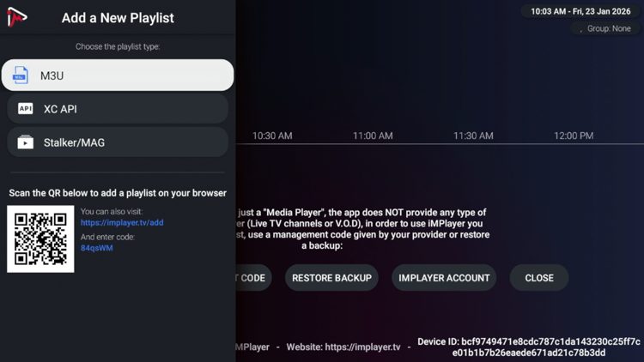Screen dimensions: 644x362
Task: Click the Stalker/MAG folder play icon
Action: pyautogui.click(x=26, y=142)
